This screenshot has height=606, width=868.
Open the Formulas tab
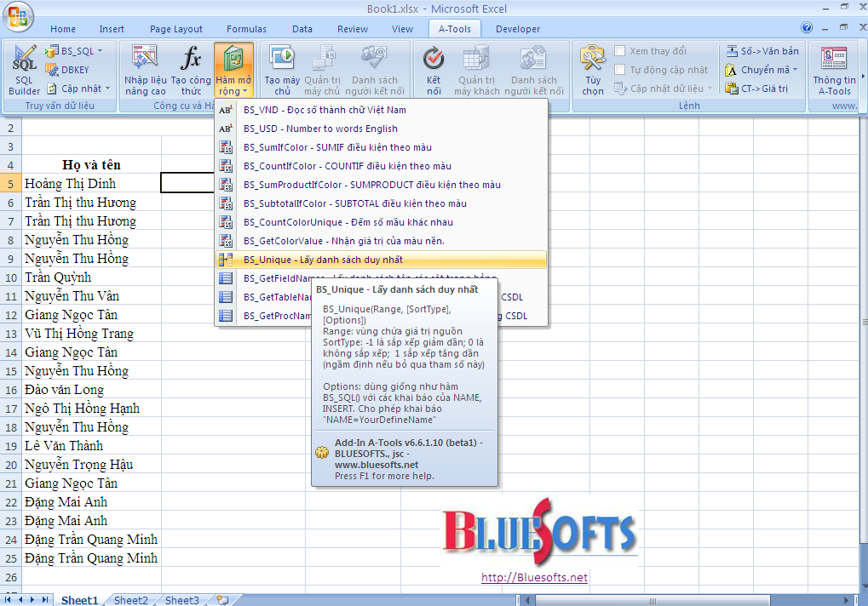click(246, 29)
